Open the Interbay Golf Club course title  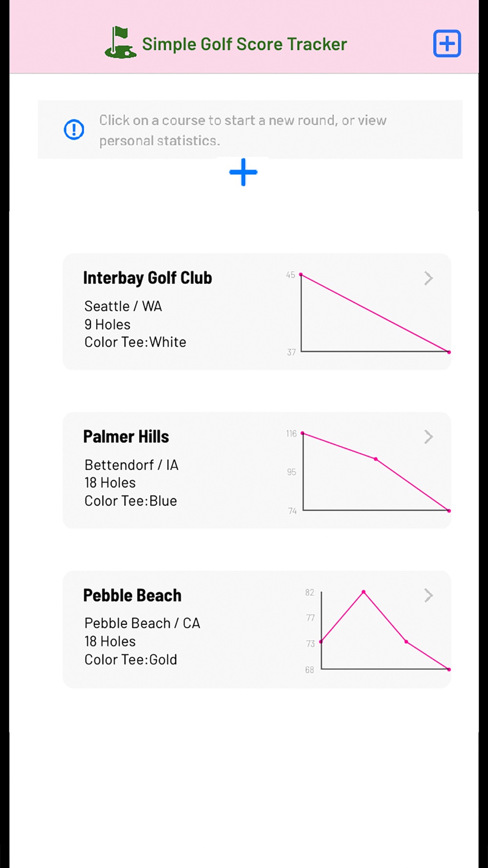pyautogui.click(x=147, y=278)
